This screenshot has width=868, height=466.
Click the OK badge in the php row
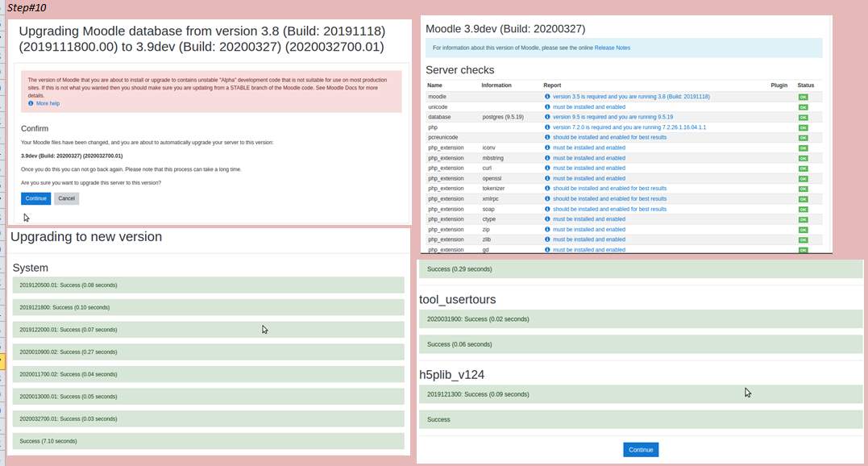[x=803, y=128]
